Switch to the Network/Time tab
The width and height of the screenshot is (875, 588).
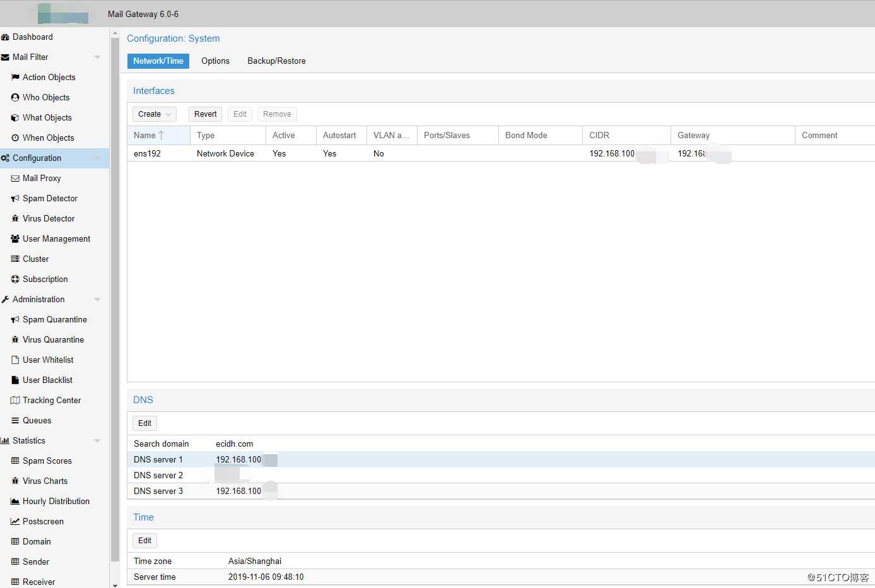(x=158, y=61)
